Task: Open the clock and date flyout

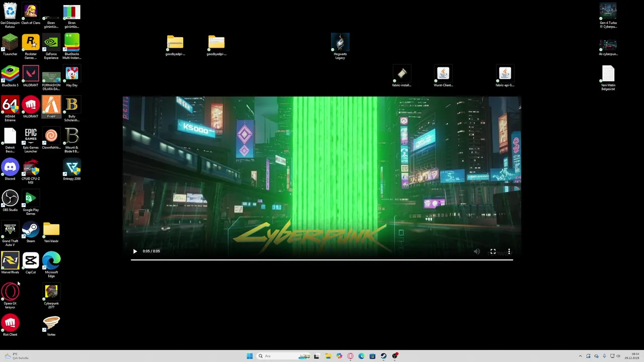Action: click(632, 356)
